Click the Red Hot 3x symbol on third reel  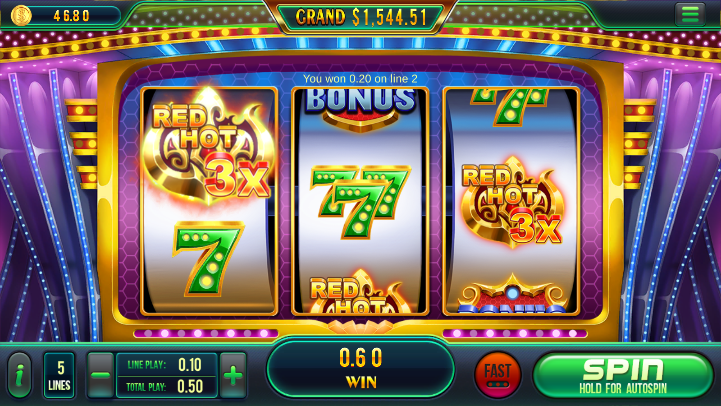[512, 202]
